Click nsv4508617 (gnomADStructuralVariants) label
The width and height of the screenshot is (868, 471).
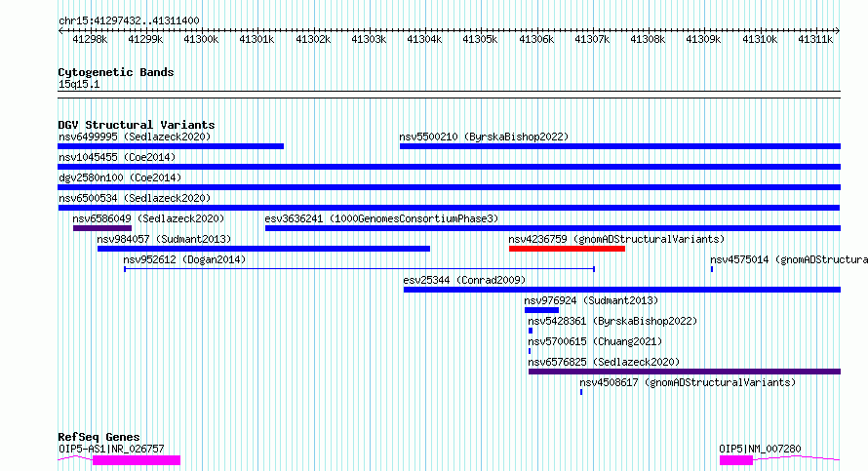(688, 382)
